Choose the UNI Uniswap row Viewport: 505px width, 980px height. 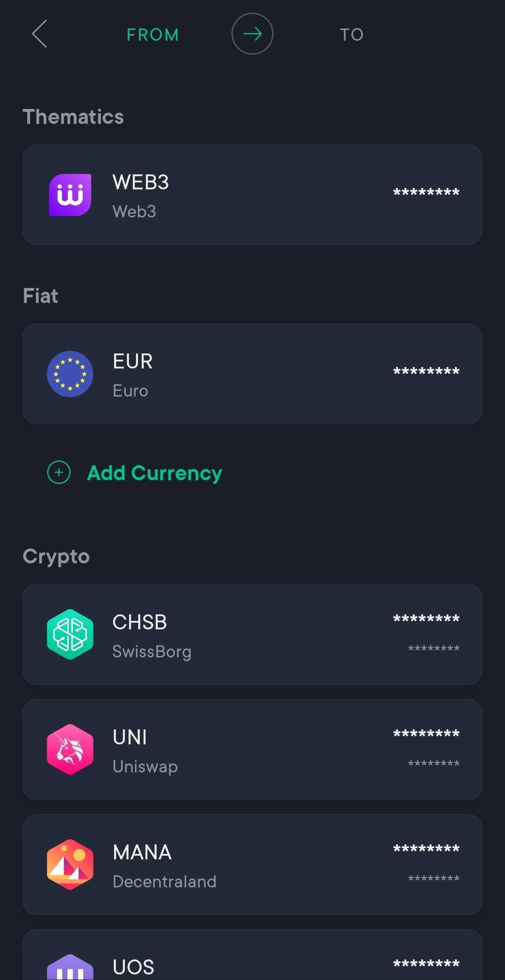tap(252, 749)
